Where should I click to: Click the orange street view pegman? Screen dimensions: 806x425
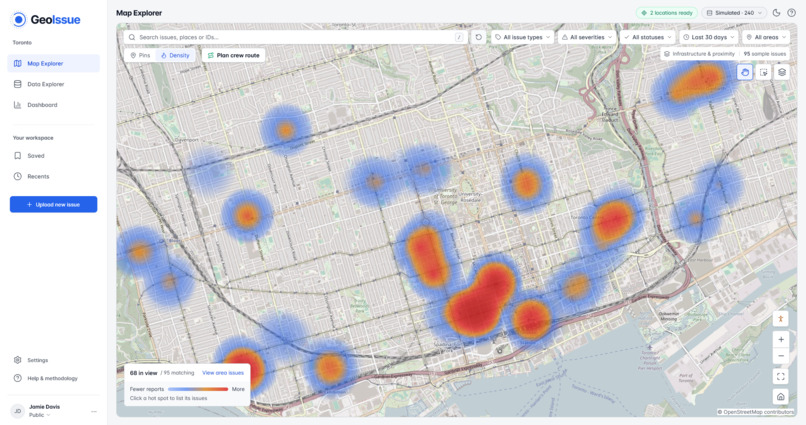[781, 319]
